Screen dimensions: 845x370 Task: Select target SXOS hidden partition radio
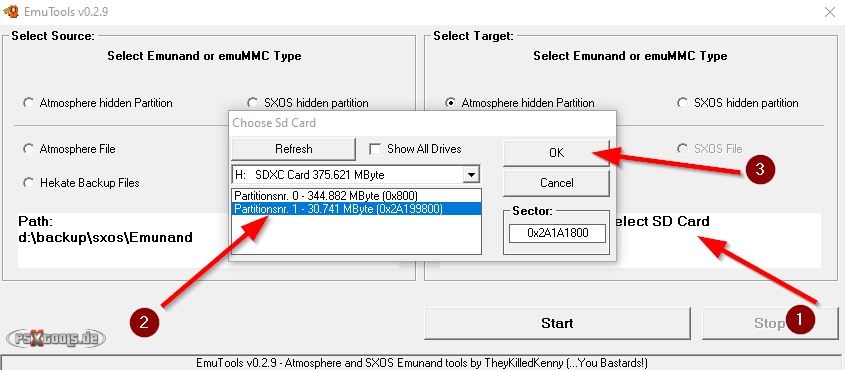683,103
